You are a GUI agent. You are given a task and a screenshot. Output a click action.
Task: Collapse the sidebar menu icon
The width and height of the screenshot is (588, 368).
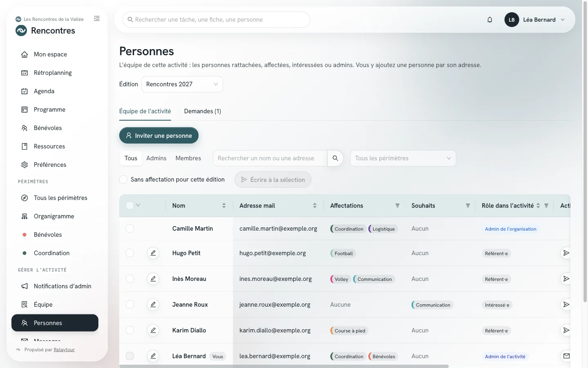pyautogui.click(x=97, y=18)
